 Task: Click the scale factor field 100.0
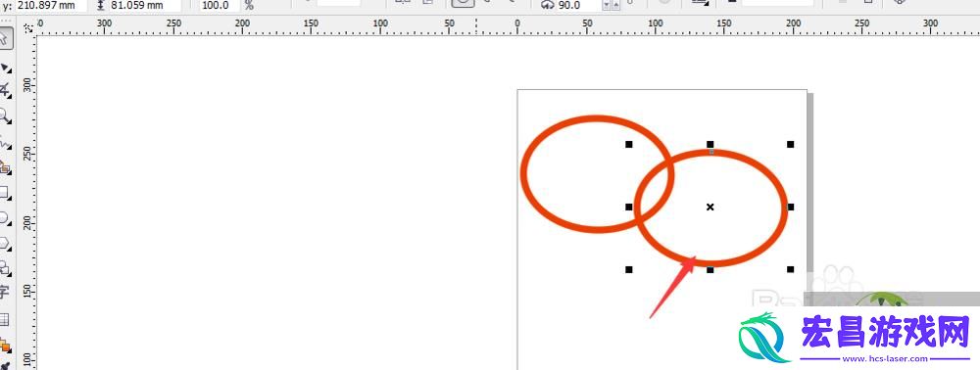coord(220,6)
